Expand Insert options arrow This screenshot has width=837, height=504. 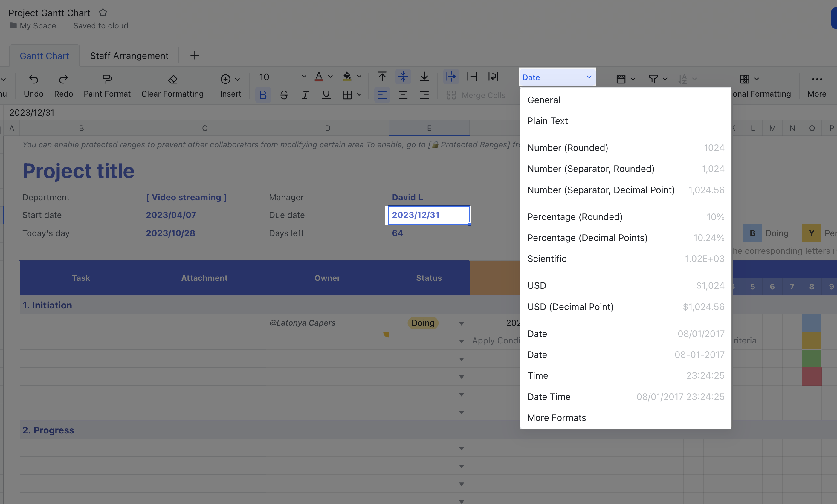(x=237, y=80)
